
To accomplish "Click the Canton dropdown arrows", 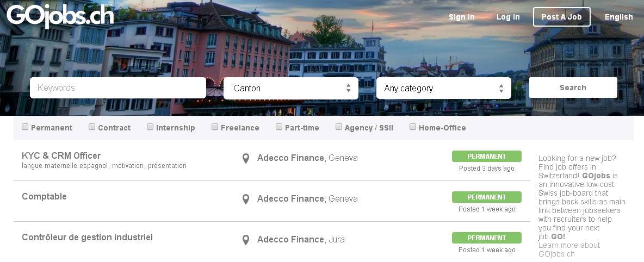I will point(348,88).
